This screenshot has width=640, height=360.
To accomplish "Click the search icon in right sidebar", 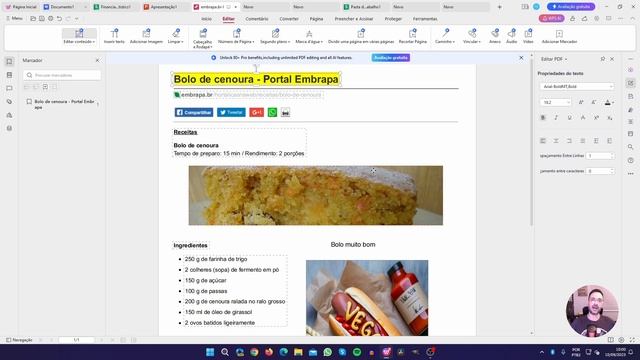I will click(x=631, y=147).
